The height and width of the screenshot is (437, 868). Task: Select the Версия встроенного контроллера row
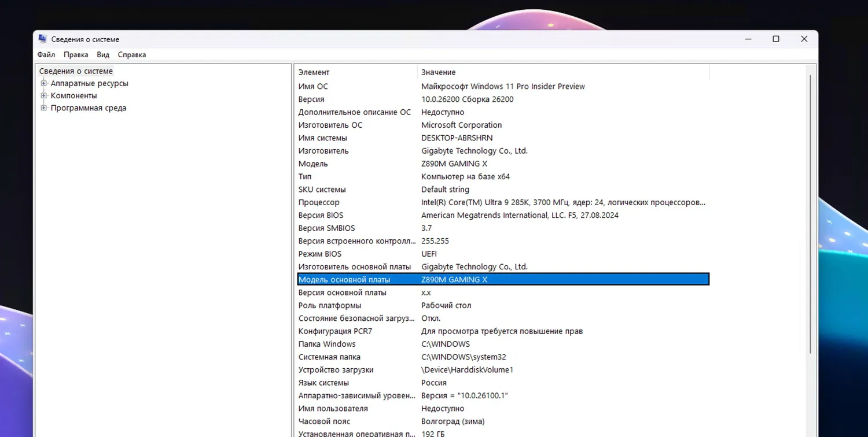[x=503, y=241]
